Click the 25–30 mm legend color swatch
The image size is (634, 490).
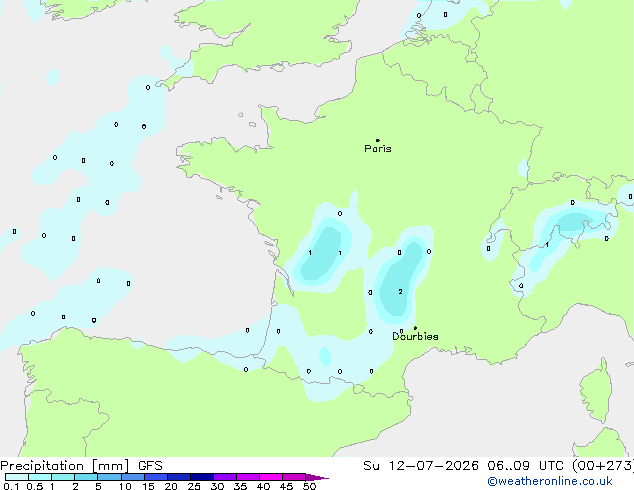point(202,477)
